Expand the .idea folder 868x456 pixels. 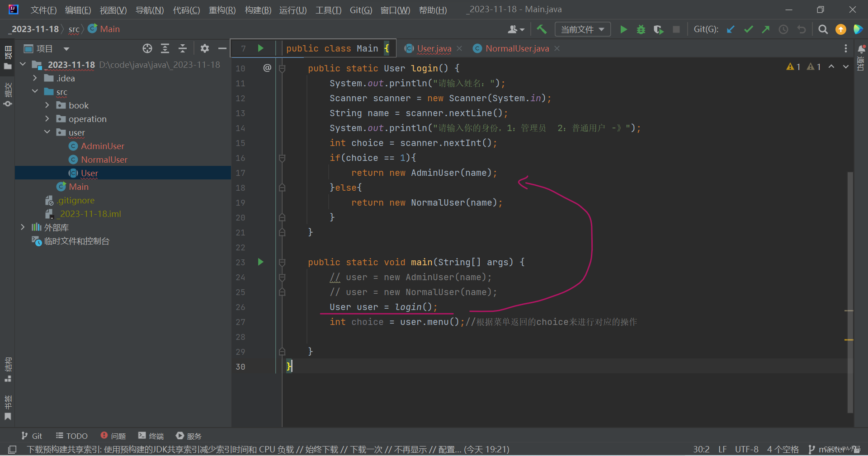[35, 78]
